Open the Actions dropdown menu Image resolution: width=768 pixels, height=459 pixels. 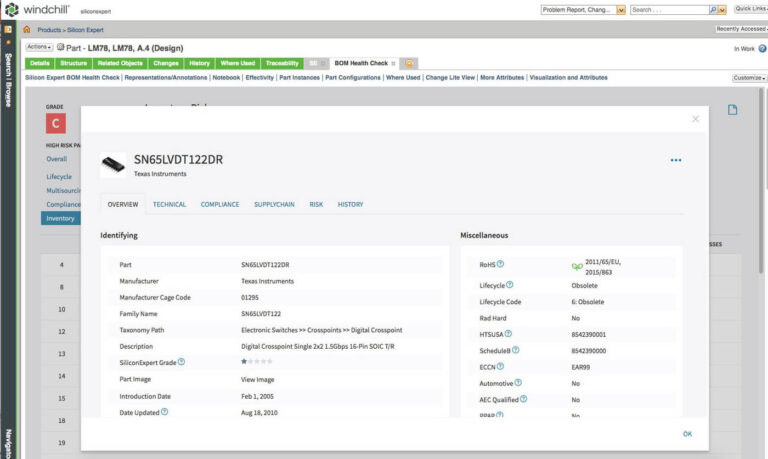coord(39,47)
